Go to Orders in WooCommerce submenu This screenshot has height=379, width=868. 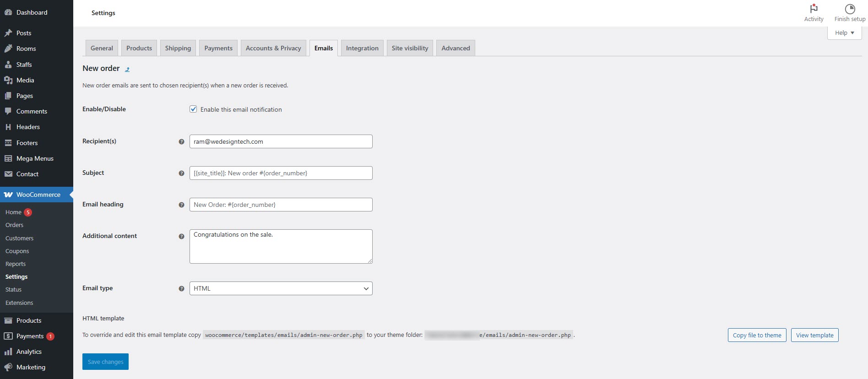14,225
